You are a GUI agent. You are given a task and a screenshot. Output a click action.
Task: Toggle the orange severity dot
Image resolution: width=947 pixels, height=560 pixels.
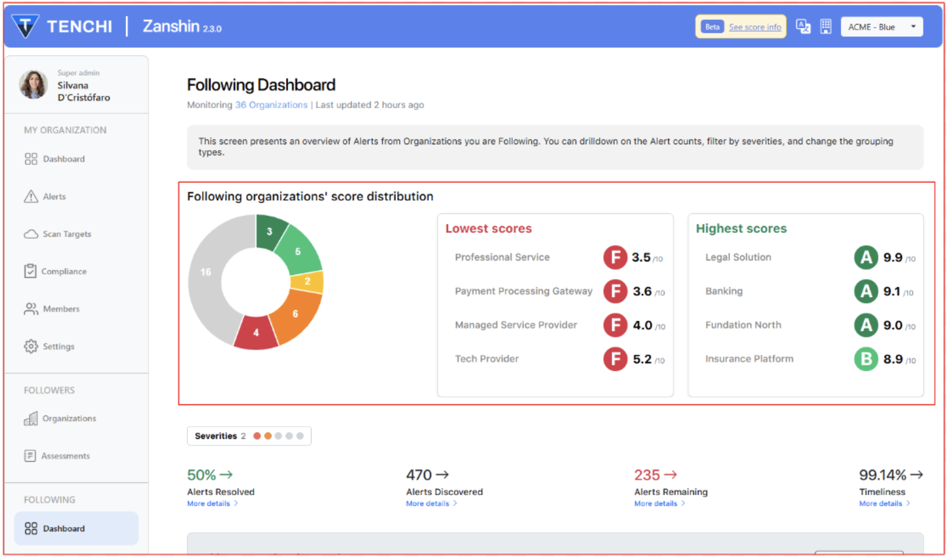point(267,436)
